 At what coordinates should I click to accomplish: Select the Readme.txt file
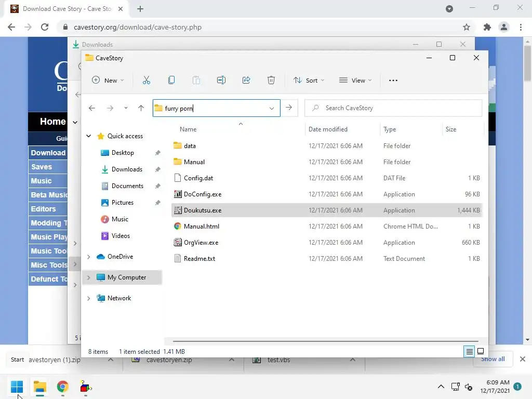[x=326, y=259]
